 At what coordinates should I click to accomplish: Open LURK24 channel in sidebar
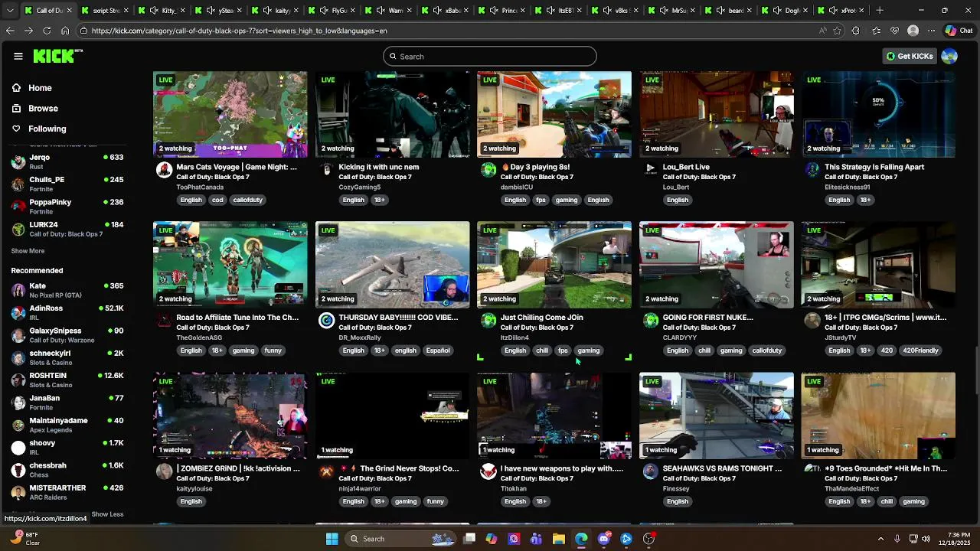pyautogui.click(x=67, y=229)
